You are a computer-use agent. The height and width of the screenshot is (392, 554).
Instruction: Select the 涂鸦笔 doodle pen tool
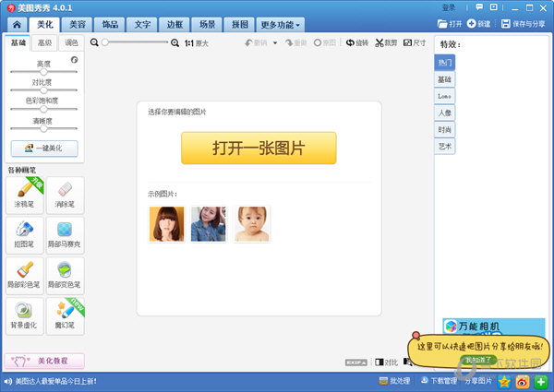pos(24,195)
